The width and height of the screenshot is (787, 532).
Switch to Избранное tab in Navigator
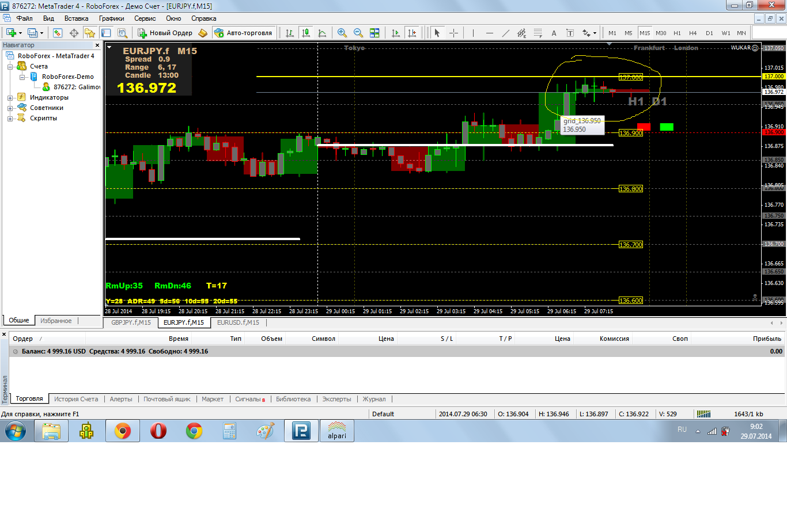pos(56,321)
